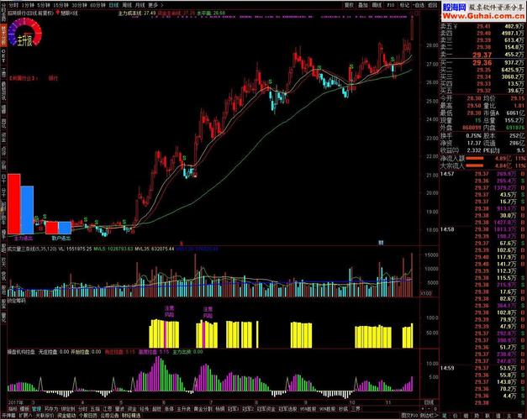Toggle the 叠加 overlay option
Image resolution: width=527 pixels, height=420 pixels.
[362, 5]
